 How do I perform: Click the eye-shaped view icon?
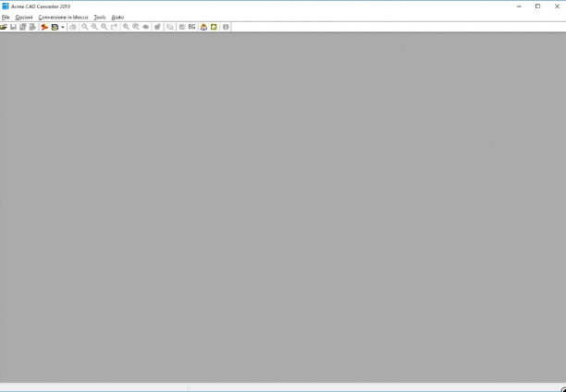[146, 27]
